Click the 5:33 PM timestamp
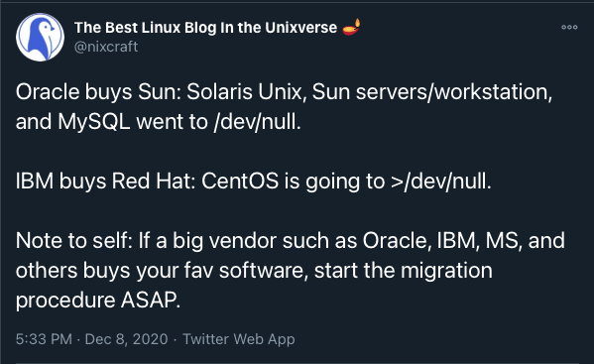594x364 pixels. coord(44,338)
